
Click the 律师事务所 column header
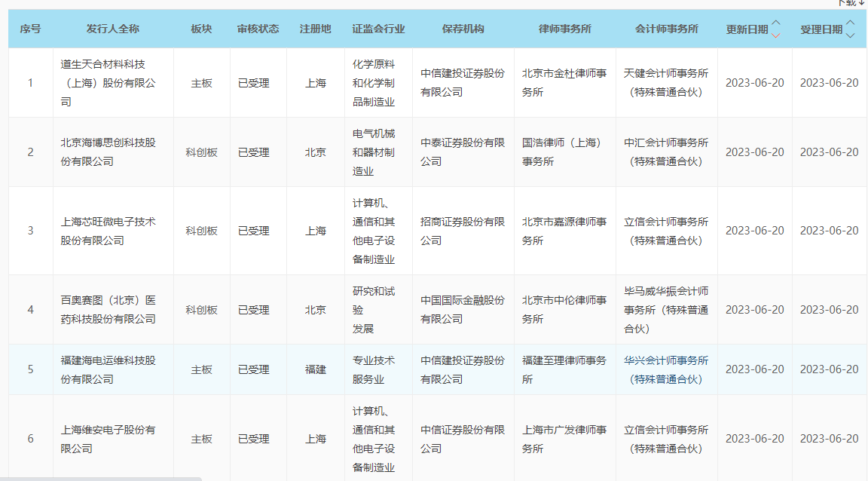point(564,29)
